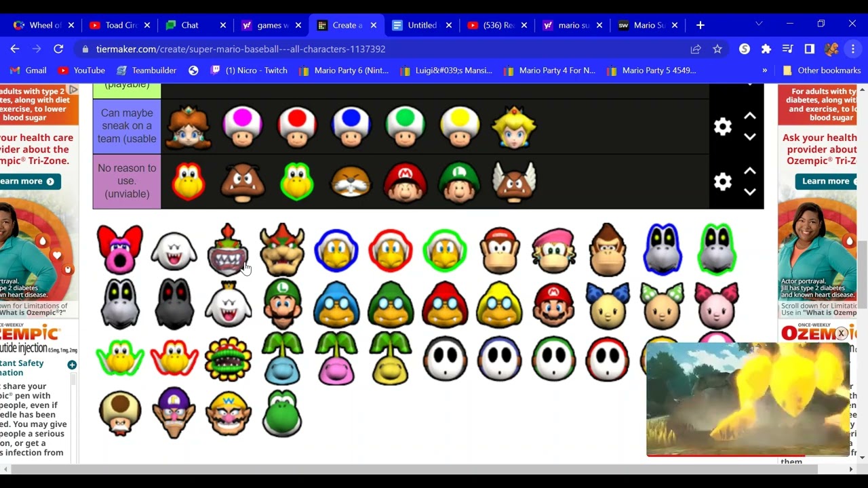Select the Birdo character icon
The width and height of the screenshot is (868, 488).
click(x=120, y=249)
